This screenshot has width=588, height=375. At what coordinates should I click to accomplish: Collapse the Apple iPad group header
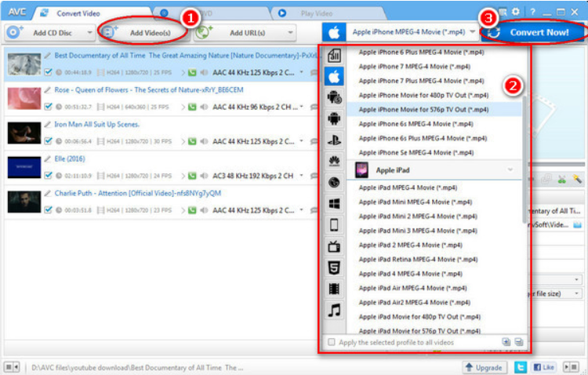coord(510,169)
